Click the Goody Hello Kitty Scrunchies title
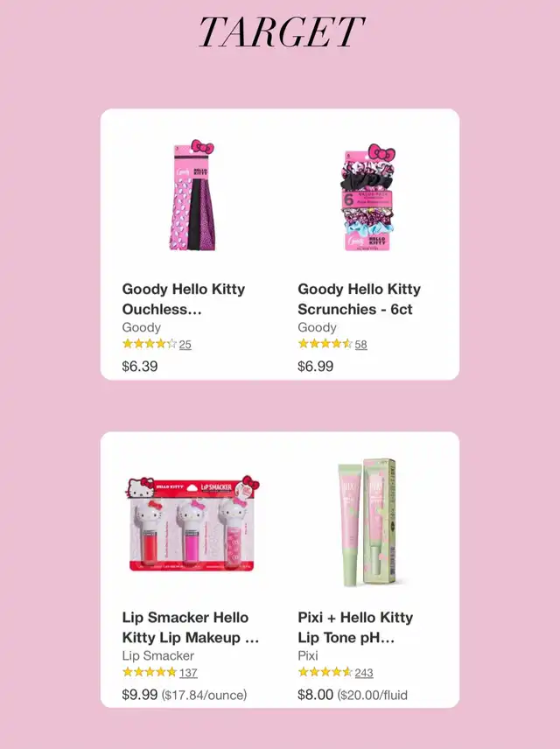560x749 pixels. 359,299
